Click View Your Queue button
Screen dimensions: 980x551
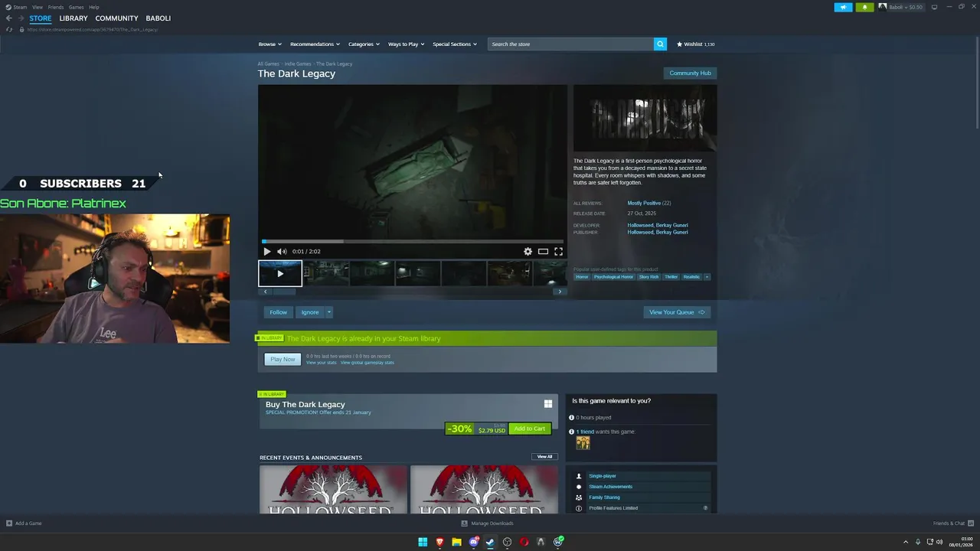pyautogui.click(x=677, y=312)
